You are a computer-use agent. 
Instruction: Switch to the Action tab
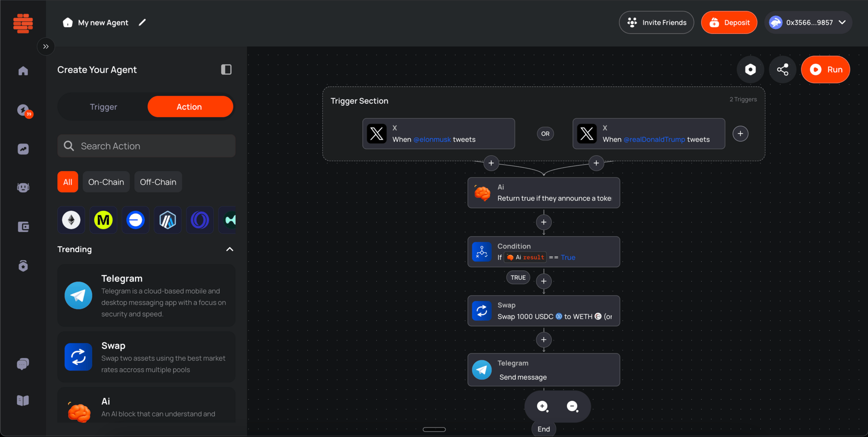click(190, 107)
